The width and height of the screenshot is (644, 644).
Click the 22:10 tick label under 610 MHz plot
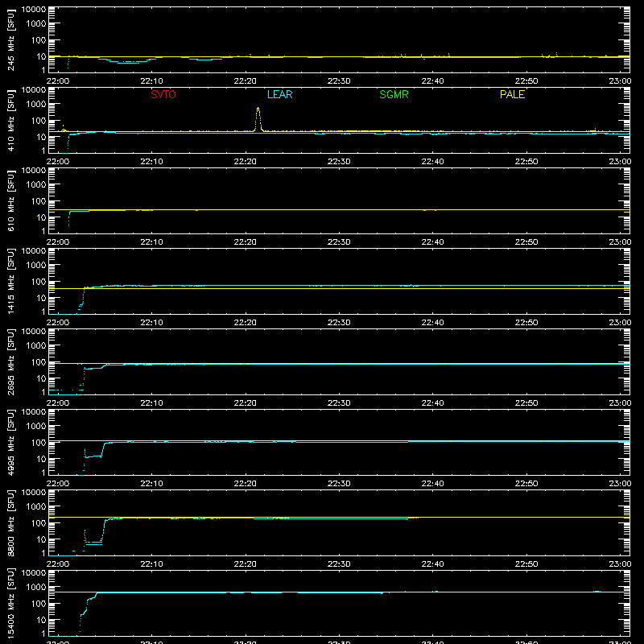151,242
